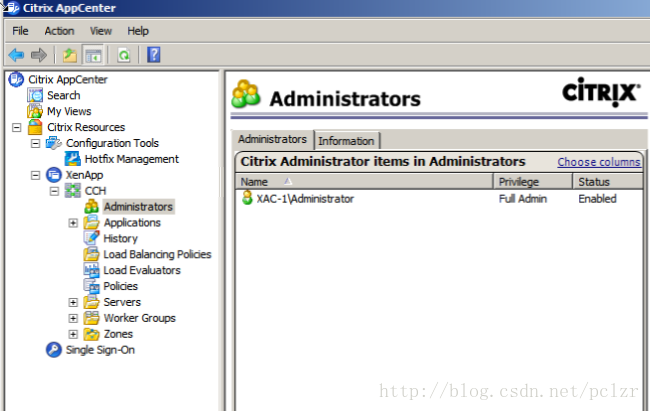The height and width of the screenshot is (411, 650).
Task: Collapse the XenApp node
Action: point(36,175)
